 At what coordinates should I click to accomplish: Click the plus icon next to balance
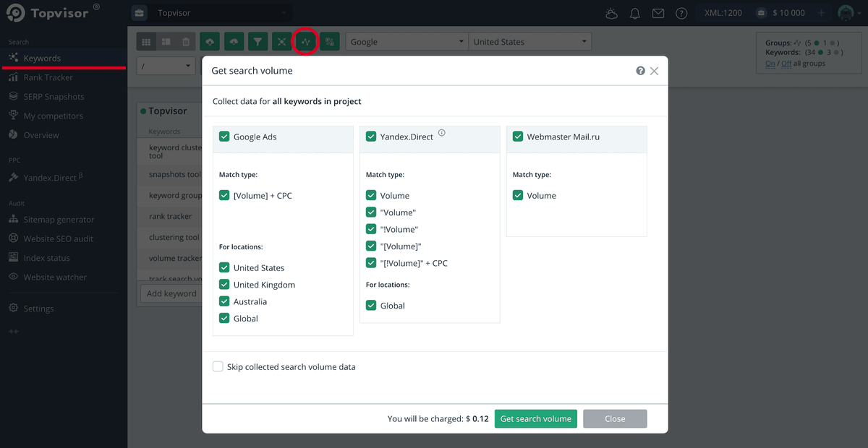pyautogui.click(x=821, y=13)
